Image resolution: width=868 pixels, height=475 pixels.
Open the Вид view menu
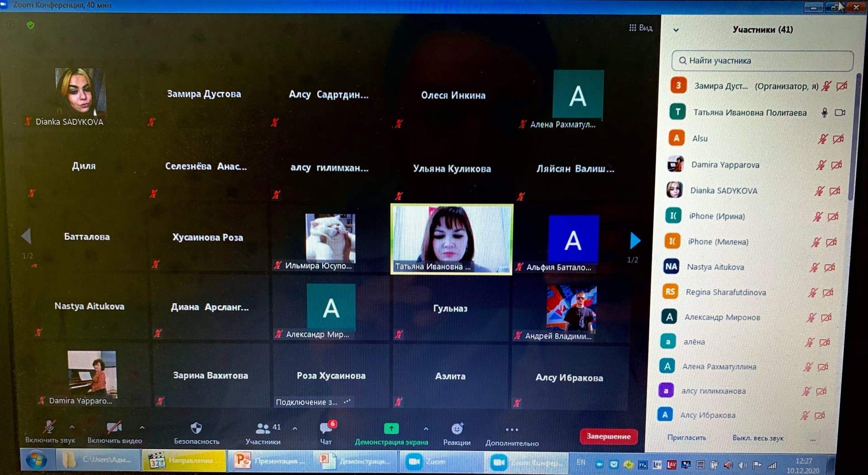click(x=641, y=28)
